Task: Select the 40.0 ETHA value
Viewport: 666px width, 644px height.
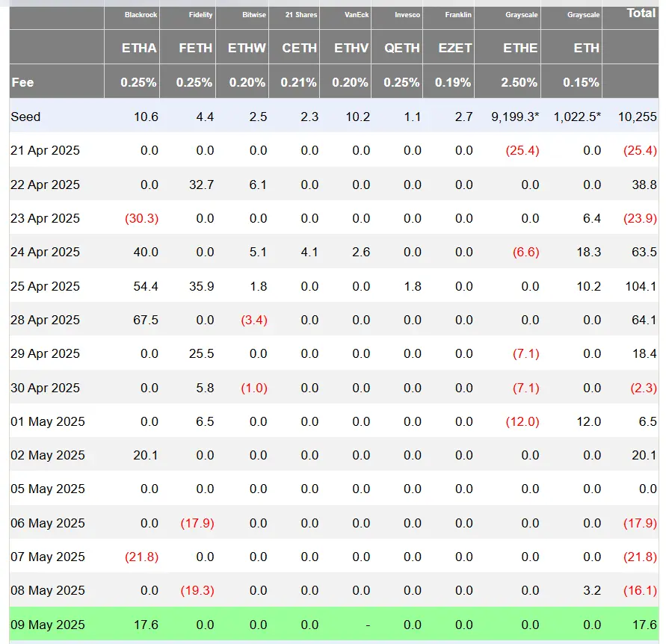Action: [x=146, y=252]
